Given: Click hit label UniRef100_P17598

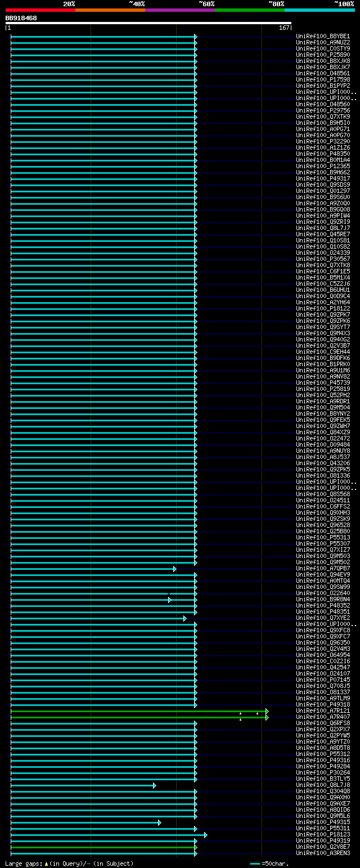Looking at the screenshot, I should (323, 80).
